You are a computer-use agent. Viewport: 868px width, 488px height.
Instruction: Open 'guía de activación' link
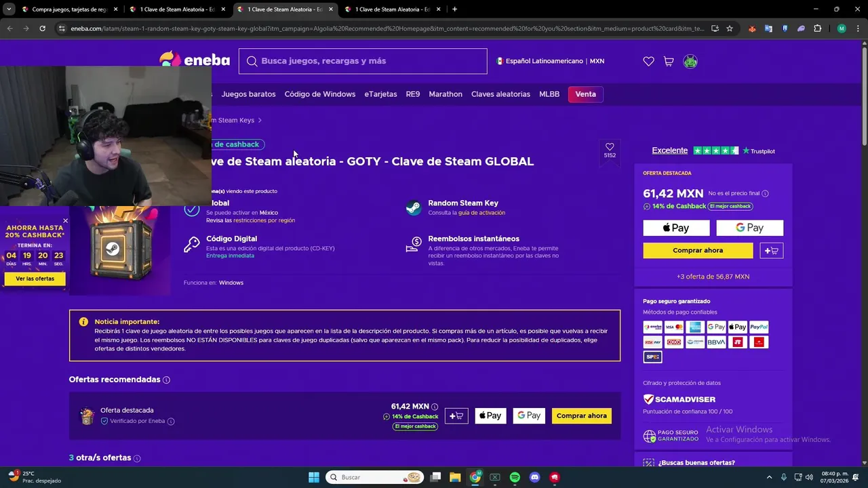coord(481,213)
